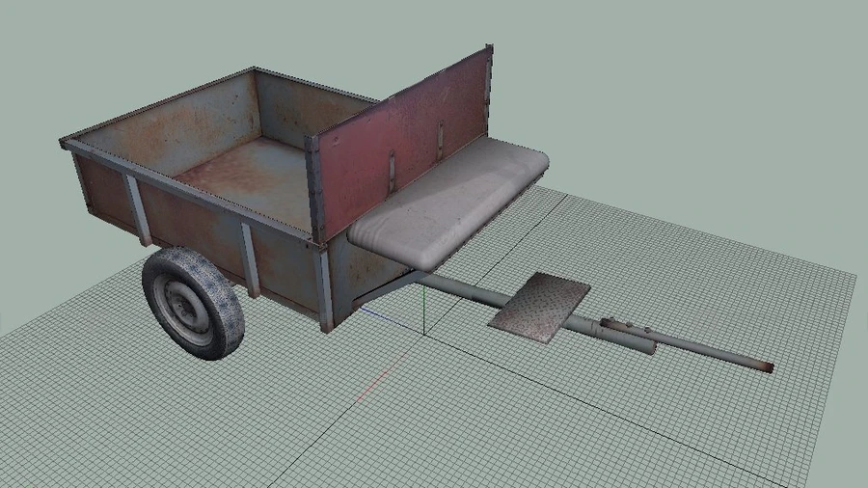Select the trailer's wheel in the viewport
Image resolution: width=868 pixels, height=488 pixels.
point(193,303)
